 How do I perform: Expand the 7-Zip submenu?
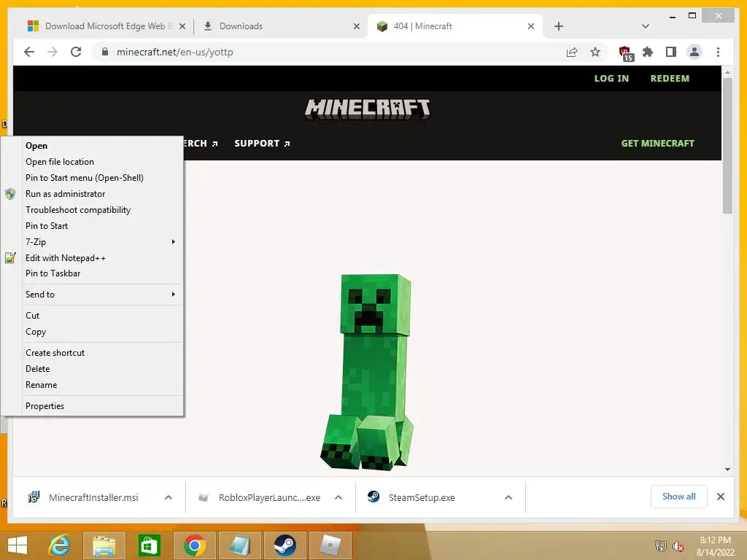102,242
